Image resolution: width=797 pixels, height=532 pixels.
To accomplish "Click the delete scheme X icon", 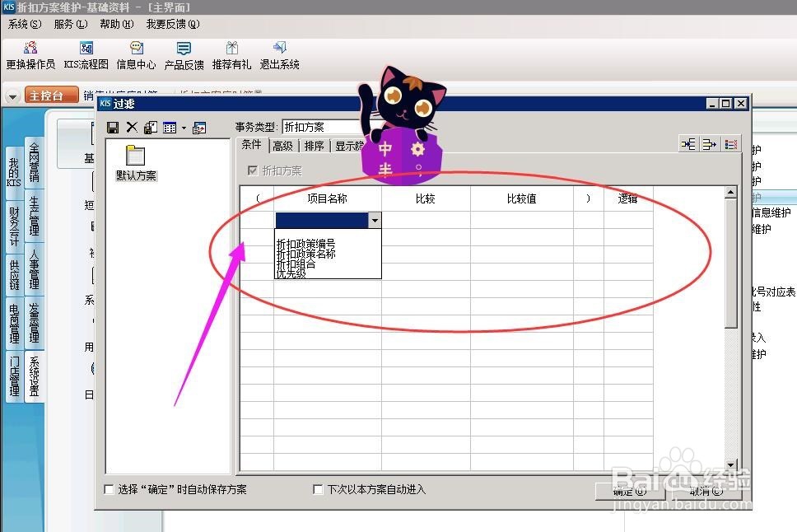I will tap(133, 127).
